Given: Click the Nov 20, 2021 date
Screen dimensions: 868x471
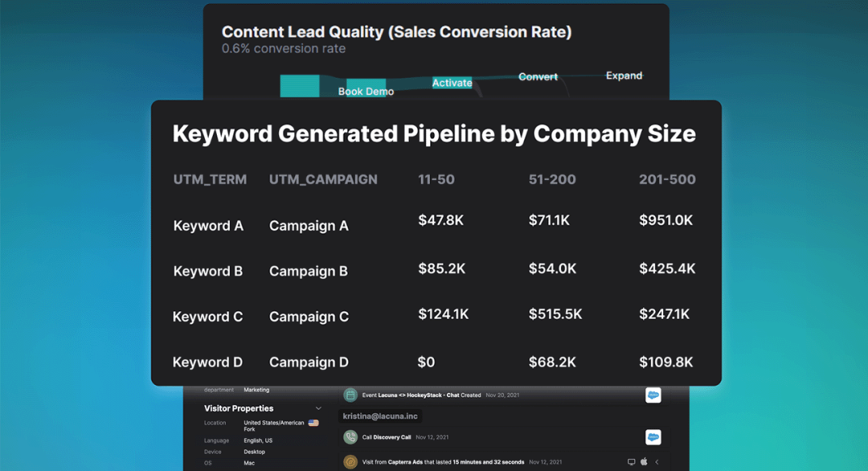Looking at the screenshot, I should click(x=502, y=395).
